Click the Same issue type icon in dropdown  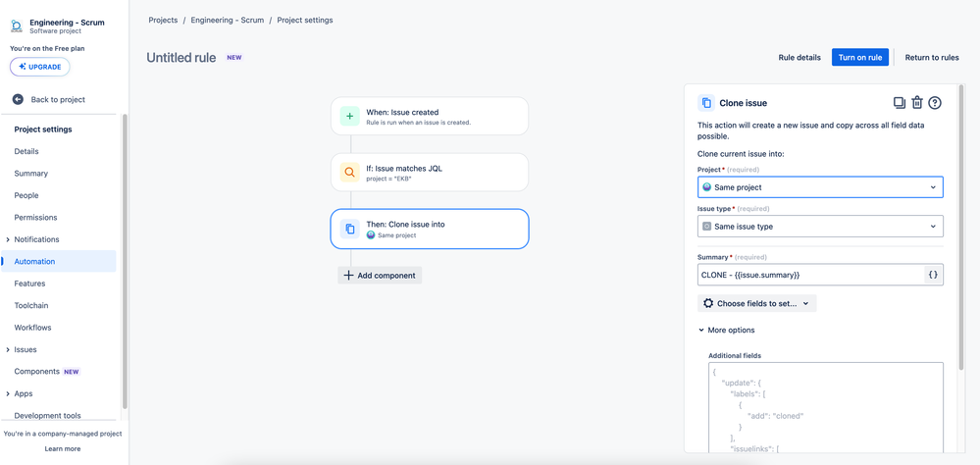[707, 227]
